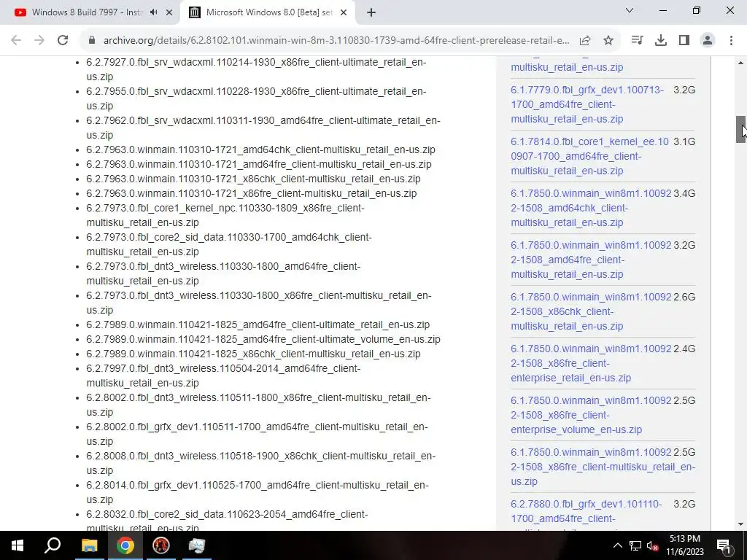Image resolution: width=747 pixels, height=560 pixels.
Task: Toggle the Chrome side panel
Action: [684, 41]
